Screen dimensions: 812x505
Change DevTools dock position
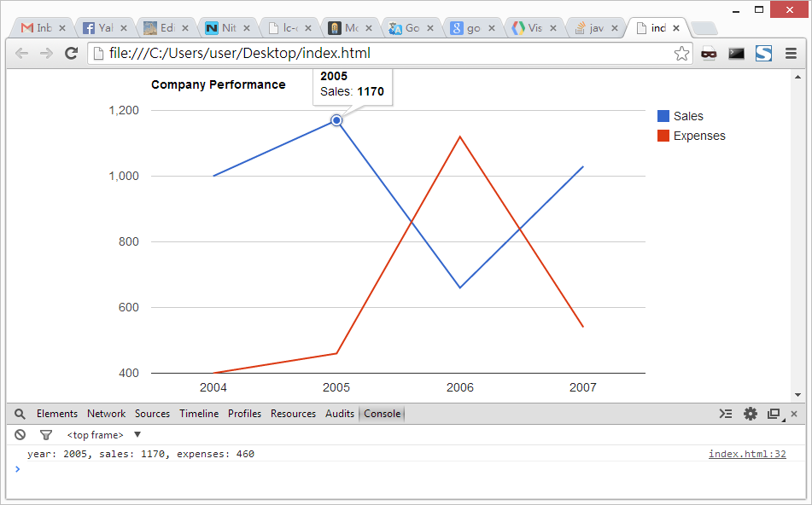tap(774, 414)
